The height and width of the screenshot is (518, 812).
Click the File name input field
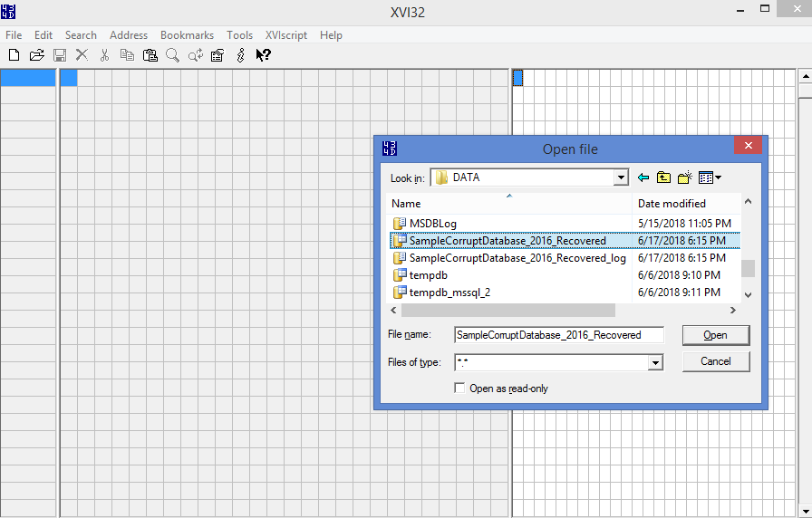[x=559, y=335]
